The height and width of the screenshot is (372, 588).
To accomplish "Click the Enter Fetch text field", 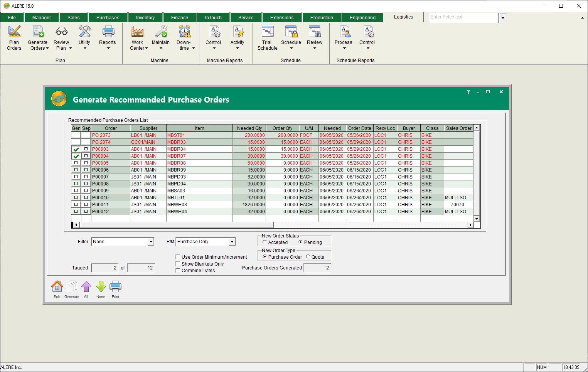I will pyautogui.click(x=463, y=17).
